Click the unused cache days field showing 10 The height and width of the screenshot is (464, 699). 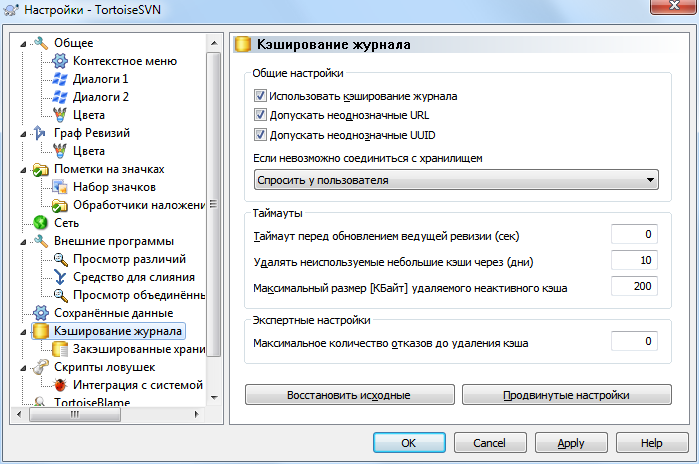[634, 260]
